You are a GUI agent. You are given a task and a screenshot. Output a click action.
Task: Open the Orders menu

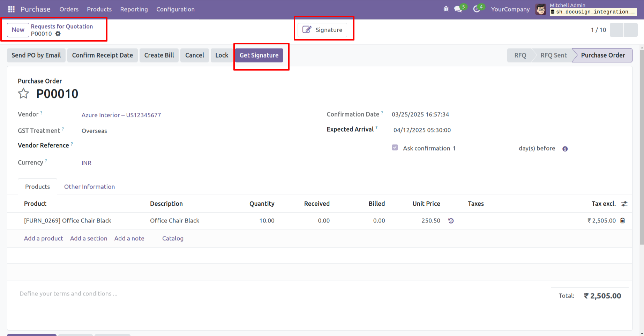69,9
